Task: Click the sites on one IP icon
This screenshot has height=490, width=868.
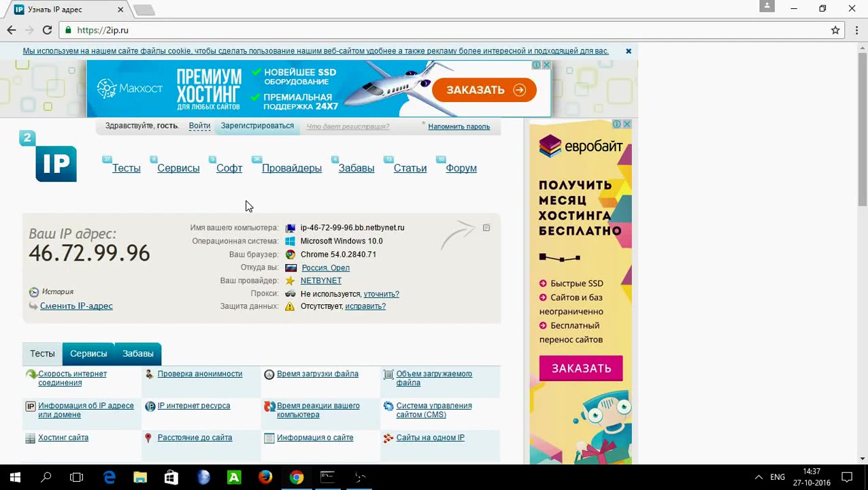Action: click(x=388, y=438)
